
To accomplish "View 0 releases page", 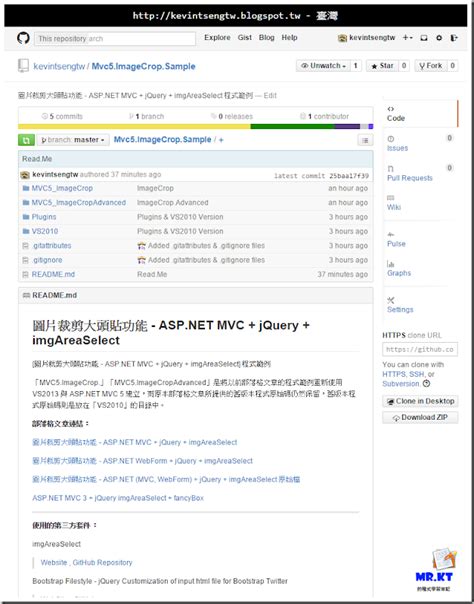I will pyautogui.click(x=232, y=116).
